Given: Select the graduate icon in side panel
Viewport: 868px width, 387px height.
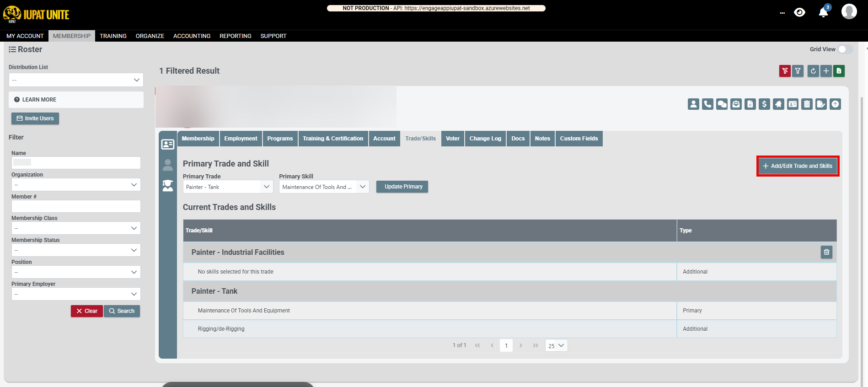Looking at the screenshot, I should 168,186.
